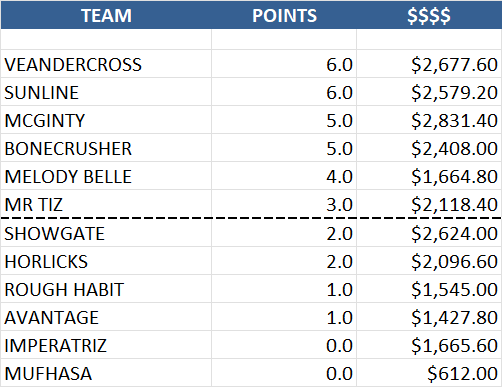Screen dimensions: 502x387
Task: Click MR TIZ's 3.0 points cell
Action: [284, 204]
